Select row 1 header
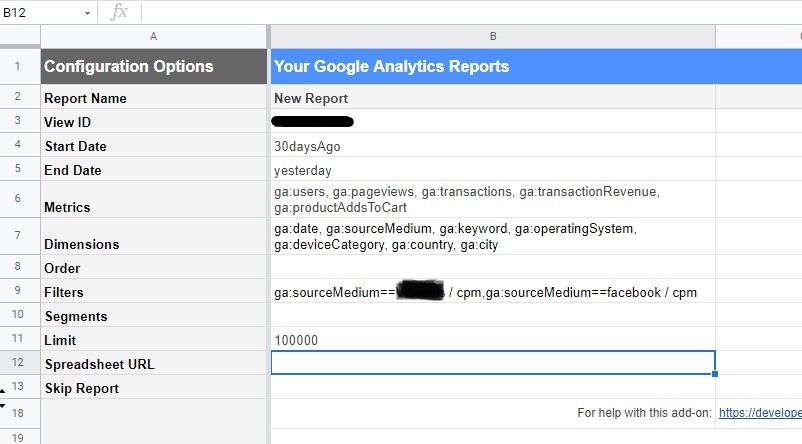This screenshot has height=444, width=802. [20, 66]
